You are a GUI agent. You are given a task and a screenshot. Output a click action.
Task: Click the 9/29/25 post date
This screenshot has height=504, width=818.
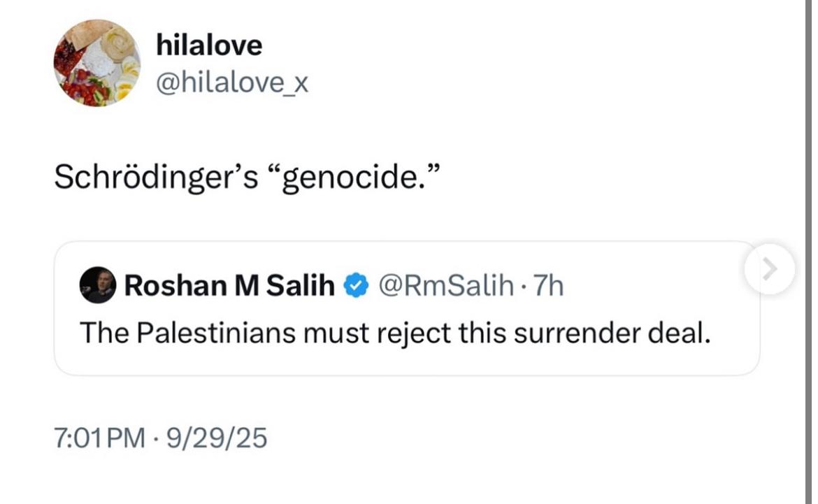(217, 438)
